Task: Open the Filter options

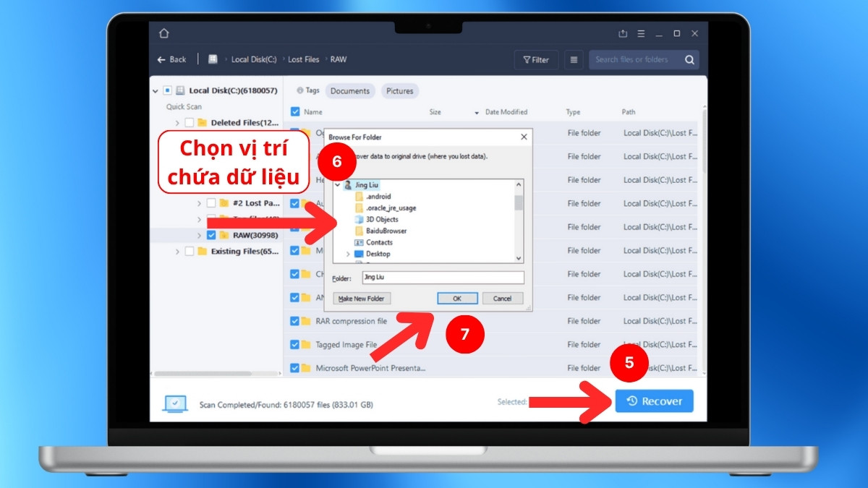Action: pyautogui.click(x=535, y=59)
